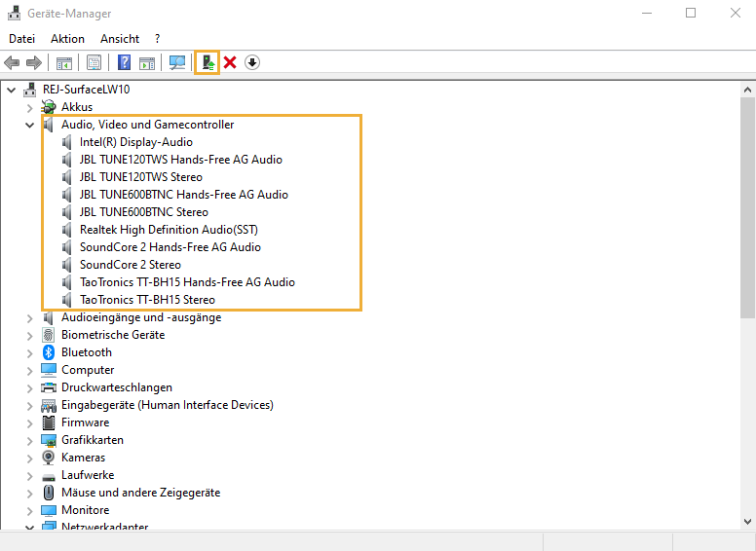Expand the Computer category

point(30,370)
